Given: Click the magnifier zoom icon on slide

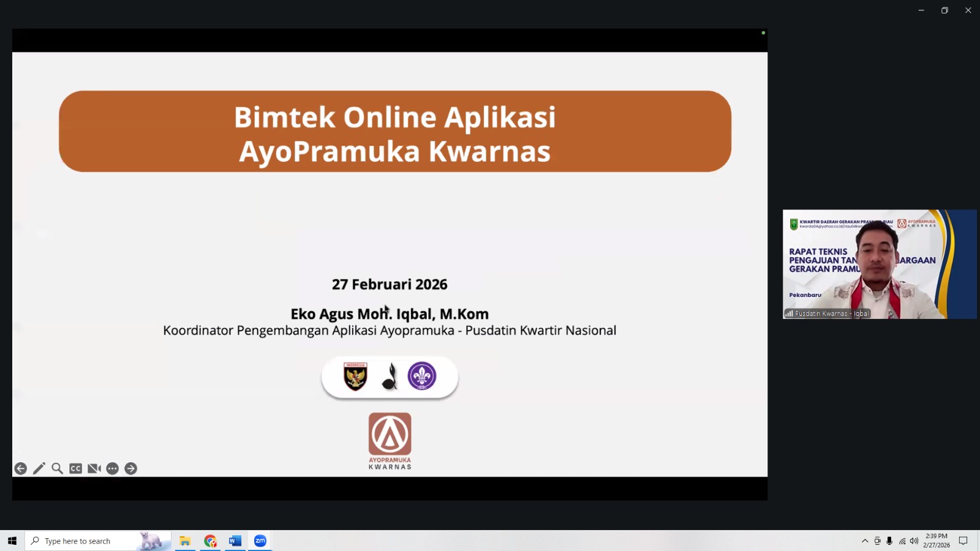Looking at the screenshot, I should point(57,468).
